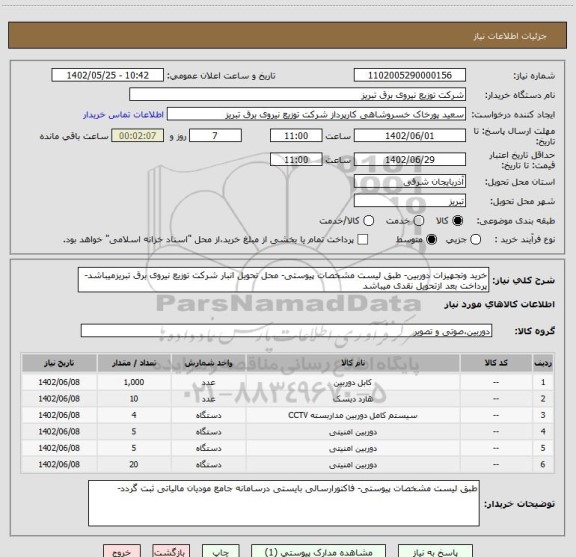The image size is (576, 557).
Task: Click the نام کالا column header
Action: (353, 363)
